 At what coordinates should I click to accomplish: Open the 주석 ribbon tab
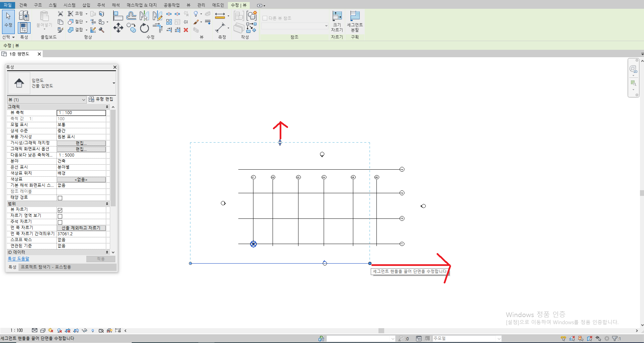(101, 5)
